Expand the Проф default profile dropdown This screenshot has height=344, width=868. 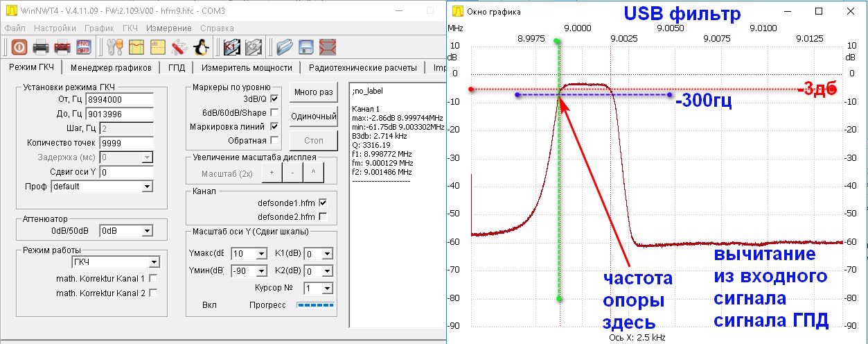146,187
